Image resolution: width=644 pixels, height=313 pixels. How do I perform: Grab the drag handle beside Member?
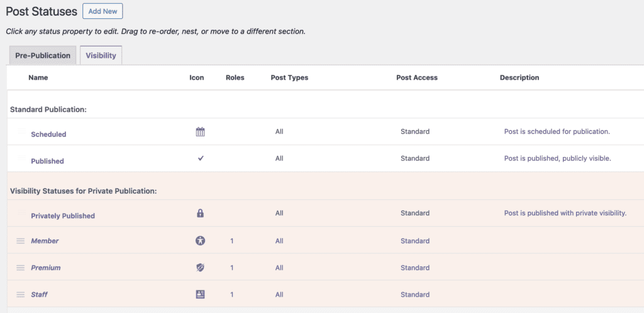click(20, 241)
